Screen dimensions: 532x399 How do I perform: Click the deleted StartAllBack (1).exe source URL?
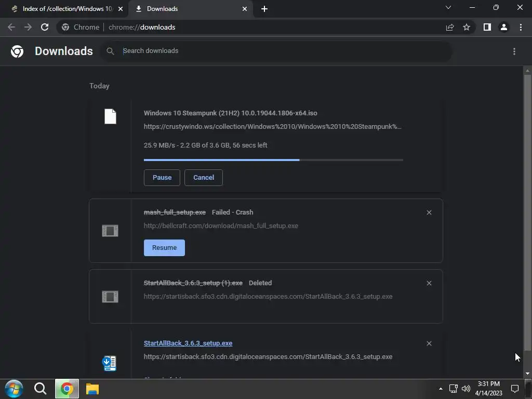coord(268,296)
